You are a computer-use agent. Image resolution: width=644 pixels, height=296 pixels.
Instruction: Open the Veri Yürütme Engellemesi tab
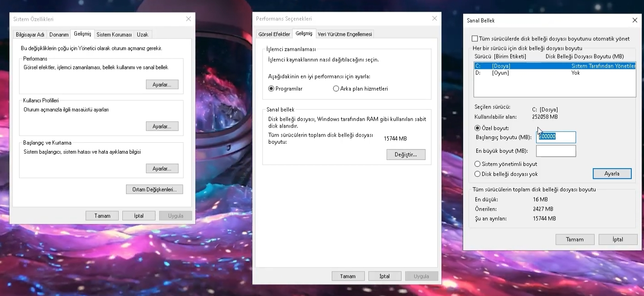[x=345, y=34]
